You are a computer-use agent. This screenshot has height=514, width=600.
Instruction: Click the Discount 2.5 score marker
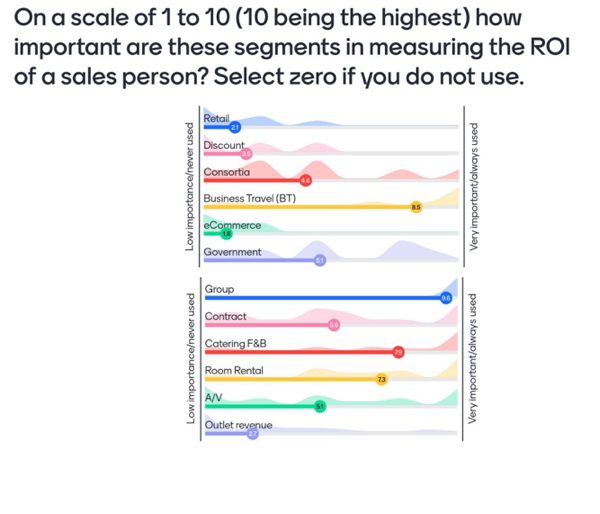point(246,153)
